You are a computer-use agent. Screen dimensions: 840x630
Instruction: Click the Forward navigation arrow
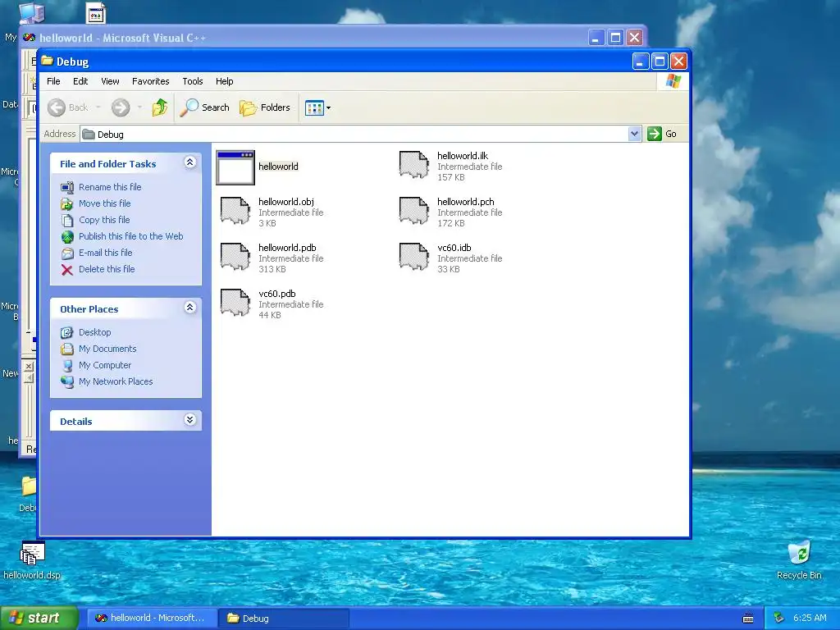pos(121,107)
